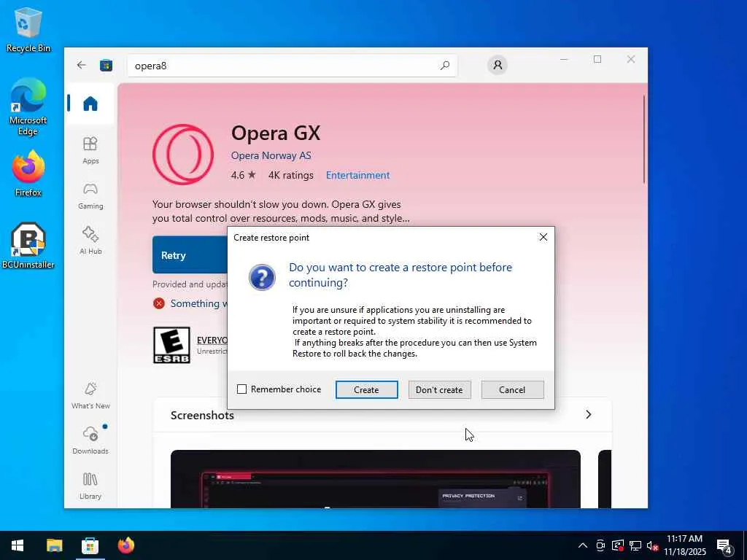747x560 pixels.
Task: Open Microsoft Store Home tab
Action: tap(90, 104)
